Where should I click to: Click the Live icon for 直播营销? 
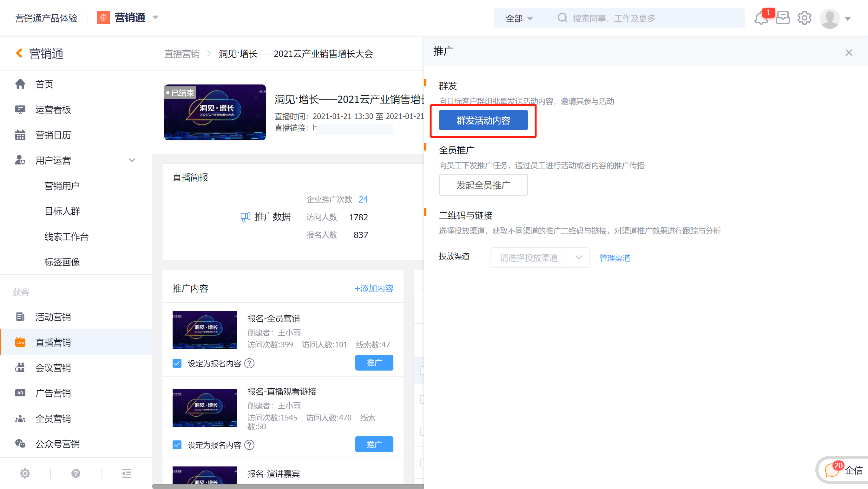pyautogui.click(x=20, y=342)
